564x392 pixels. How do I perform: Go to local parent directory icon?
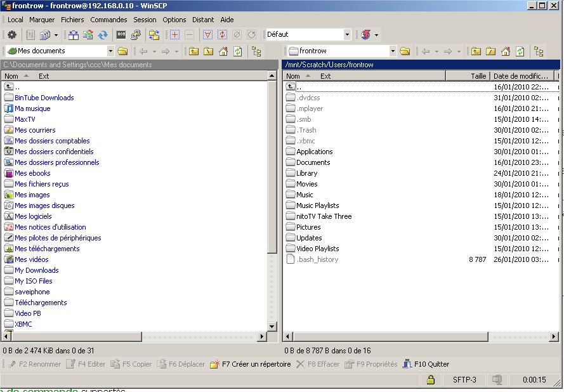point(193,51)
